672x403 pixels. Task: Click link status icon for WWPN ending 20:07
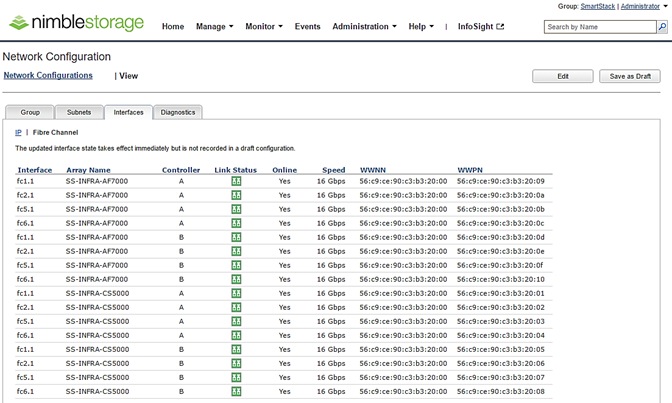[x=236, y=377]
